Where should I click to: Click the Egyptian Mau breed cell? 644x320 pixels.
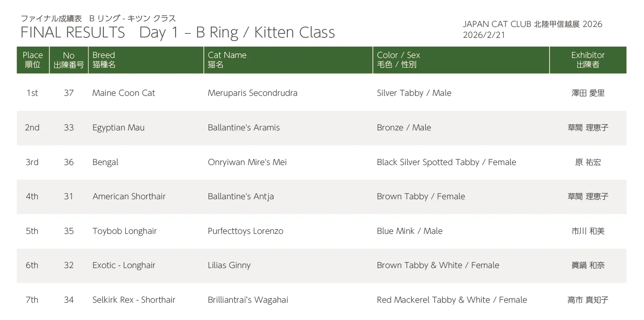pos(118,128)
